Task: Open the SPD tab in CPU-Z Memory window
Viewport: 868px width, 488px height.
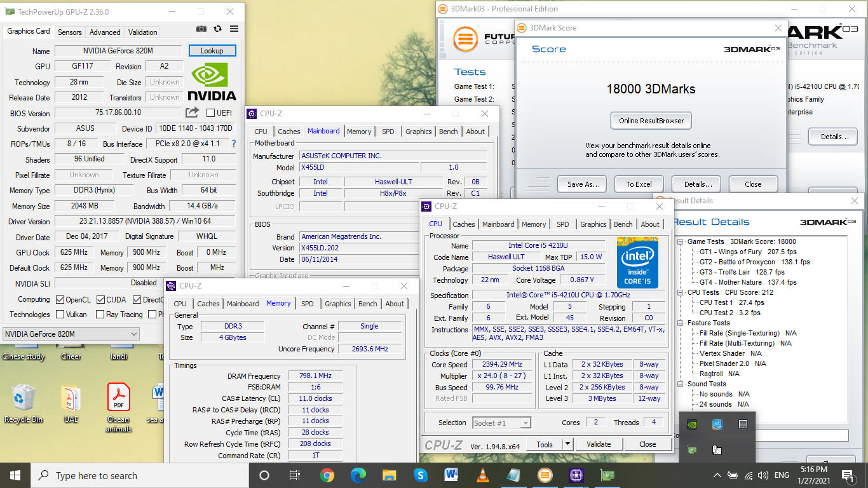Action: 308,304
